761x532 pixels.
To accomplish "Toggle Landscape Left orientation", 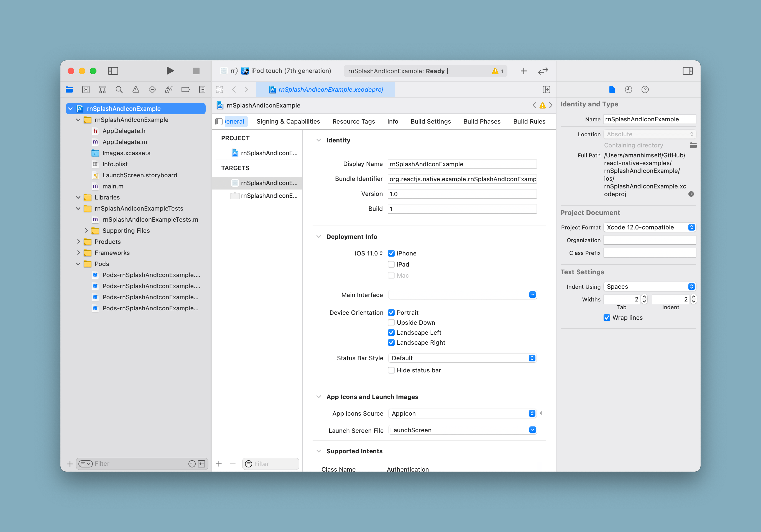I will point(391,332).
